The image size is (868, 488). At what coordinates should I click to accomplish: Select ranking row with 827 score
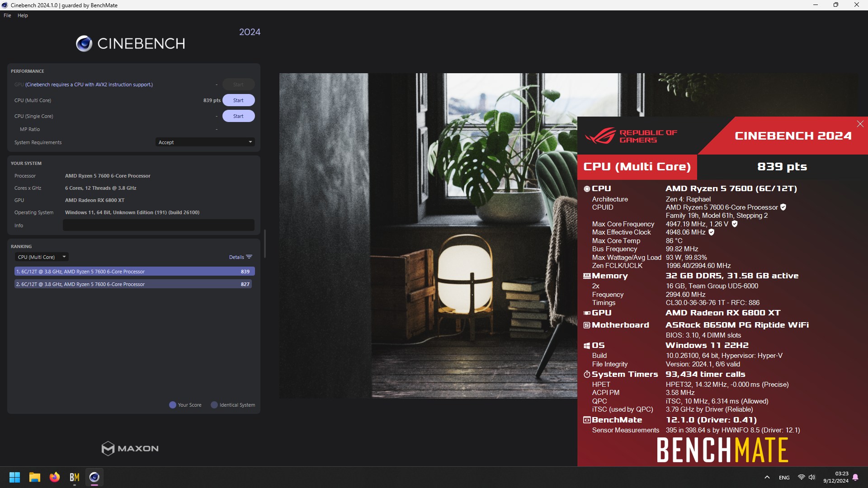pos(133,284)
